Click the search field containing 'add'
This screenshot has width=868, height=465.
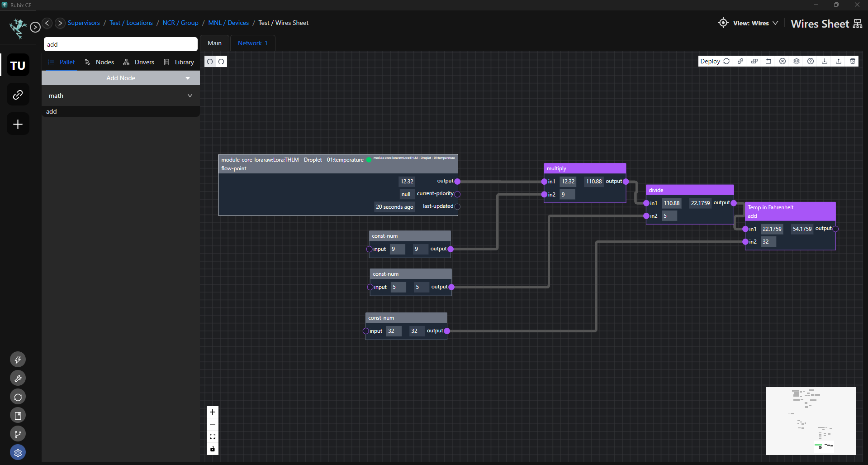pyautogui.click(x=121, y=44)
